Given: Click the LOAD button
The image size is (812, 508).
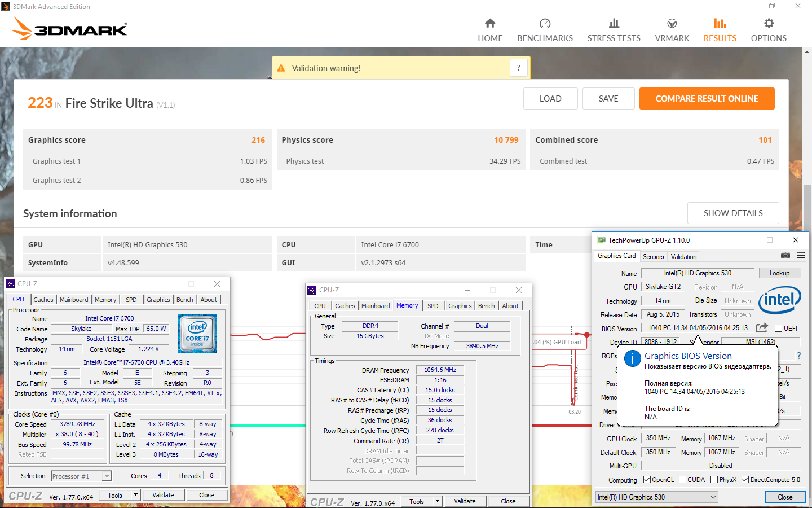Looking at the screenshot, I should (550, 98).
